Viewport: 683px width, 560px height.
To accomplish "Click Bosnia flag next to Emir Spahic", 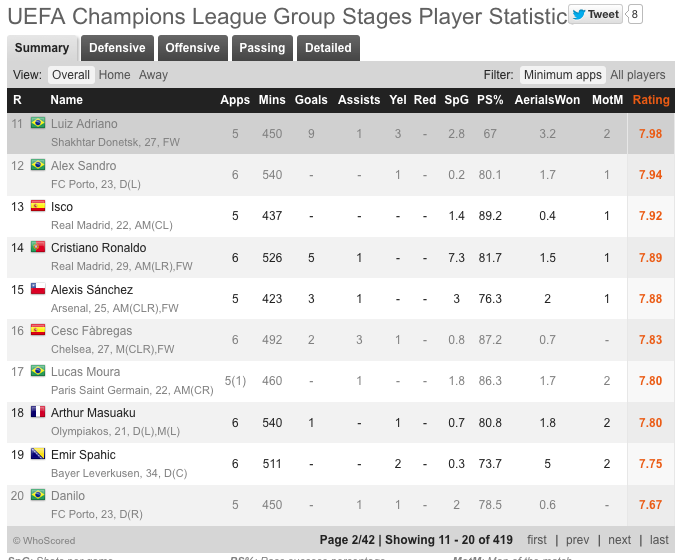I will click(38, 455).
